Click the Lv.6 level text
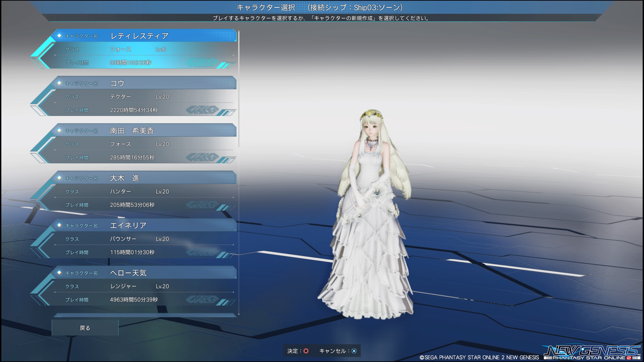The width and height of the screenshot is (644, 362). point(161,49)
